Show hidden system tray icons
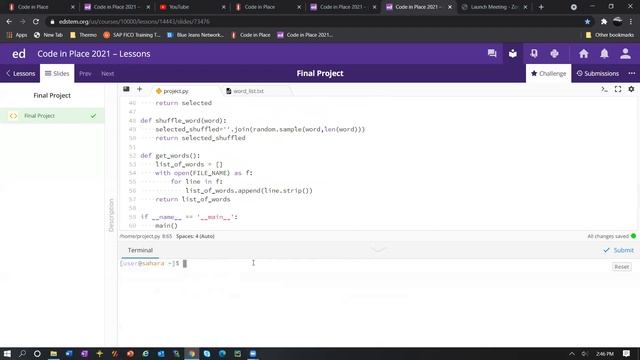This screenshot has height=360, width=640. pos(572,353)
